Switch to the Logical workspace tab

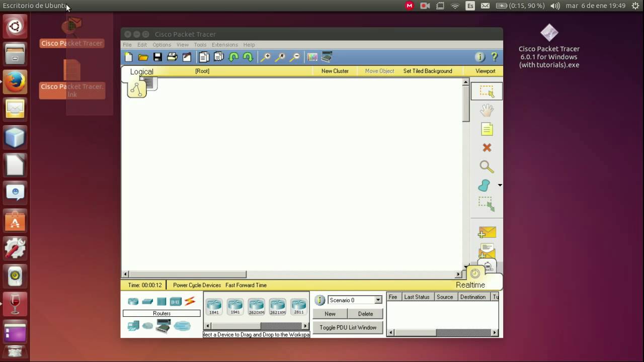click(x=141, y=71)
